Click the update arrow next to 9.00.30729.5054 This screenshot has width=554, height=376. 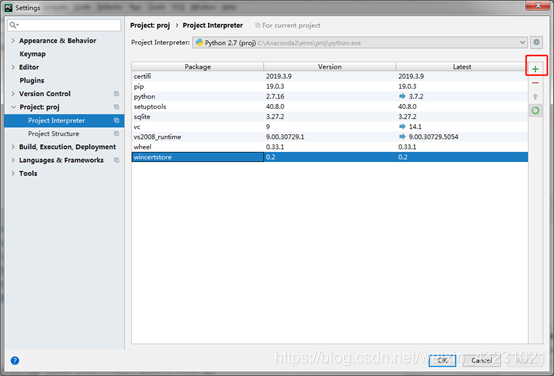(x=402, y=136)
